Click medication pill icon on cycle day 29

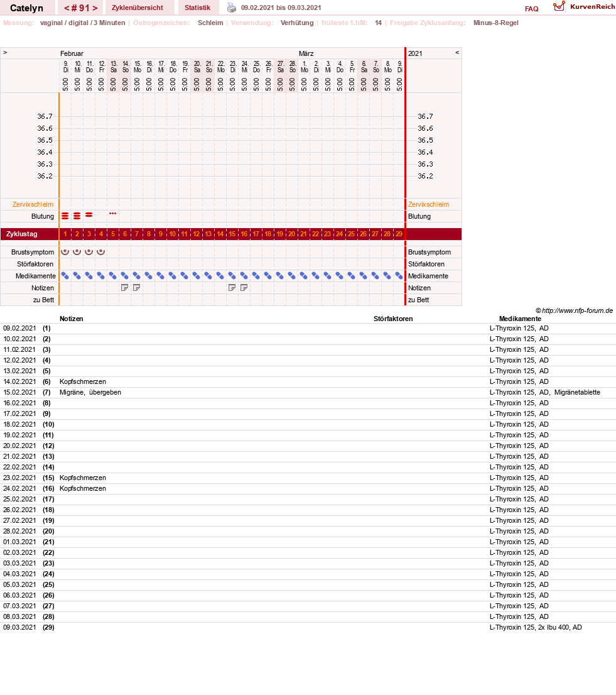click(x=399, y=276)
